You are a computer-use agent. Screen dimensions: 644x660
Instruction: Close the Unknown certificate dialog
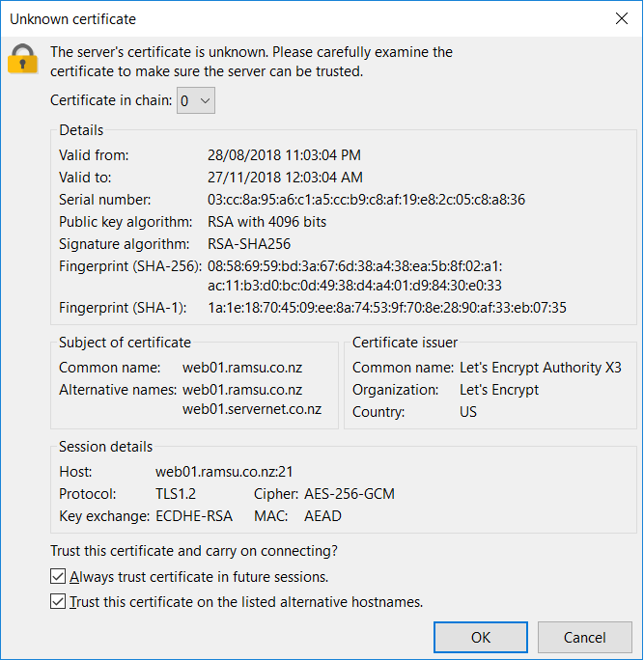click(x=621, y=18)
